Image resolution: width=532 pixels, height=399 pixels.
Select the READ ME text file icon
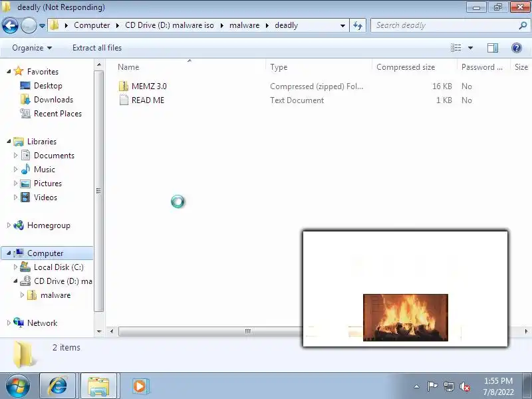pos(124,100)
